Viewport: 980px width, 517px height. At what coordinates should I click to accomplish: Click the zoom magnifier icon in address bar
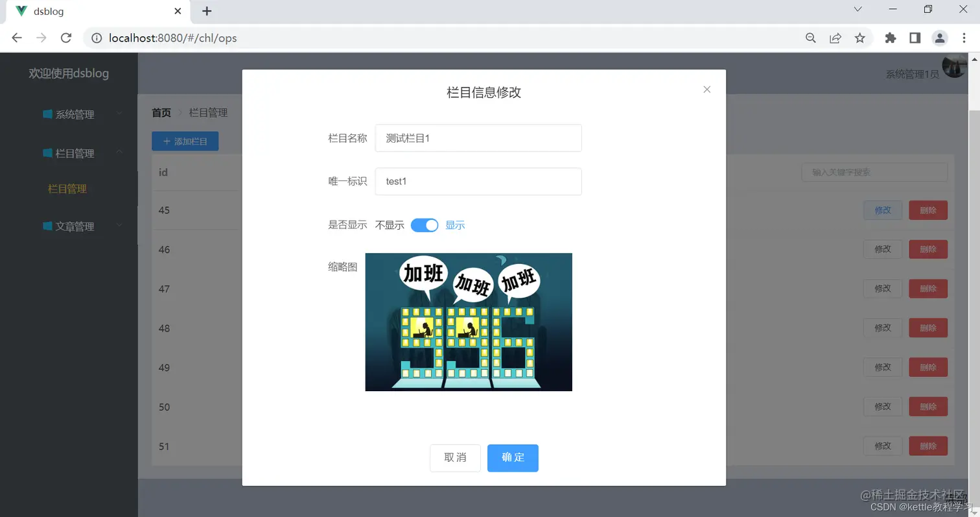pyautogui.click(x=810, y=38)
